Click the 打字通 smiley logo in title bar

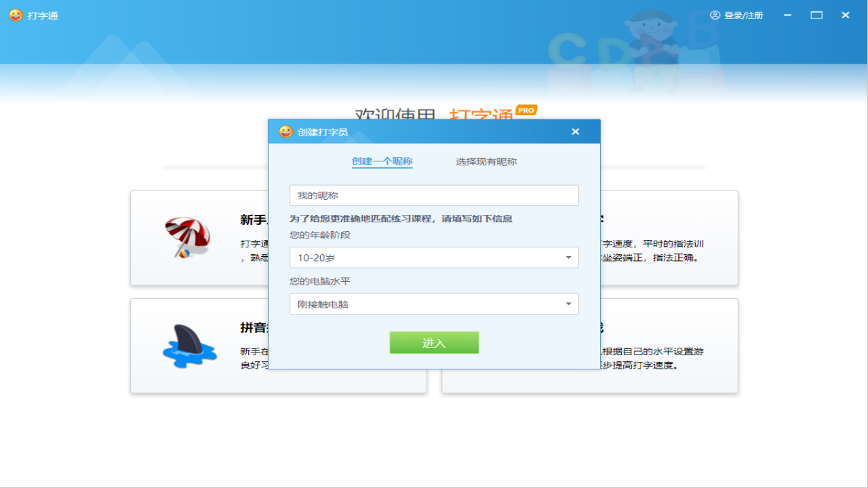coord(15,15)
